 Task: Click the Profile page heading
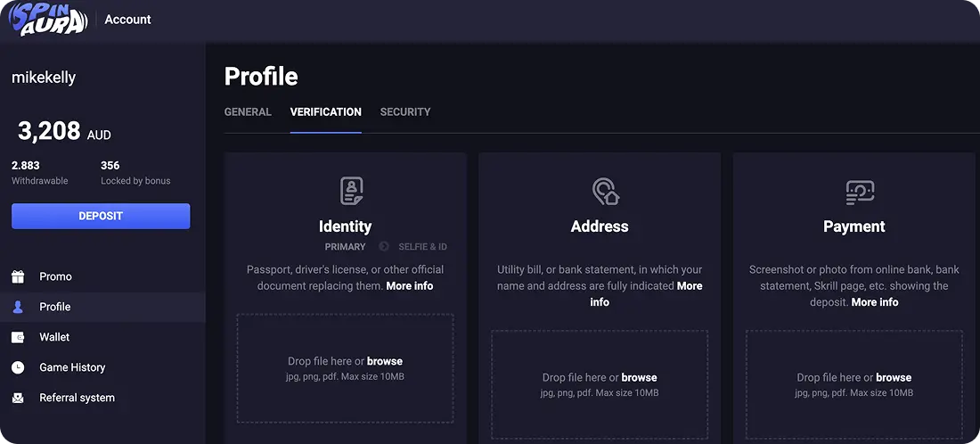pyautogui.click(x=261, y=77)
